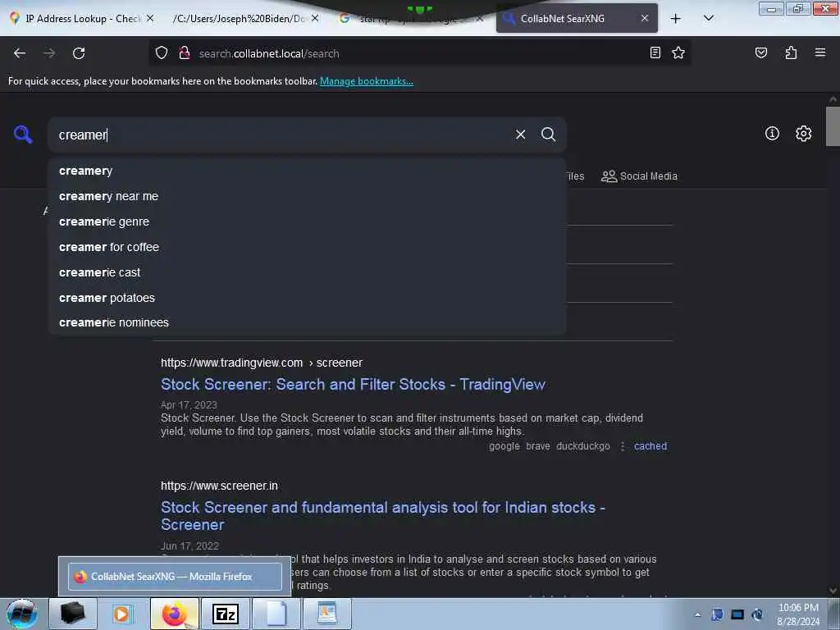This screenshot has width=840, height=630.
Task: Open the tracking protection shield icon
Action: tap(162, 53)
